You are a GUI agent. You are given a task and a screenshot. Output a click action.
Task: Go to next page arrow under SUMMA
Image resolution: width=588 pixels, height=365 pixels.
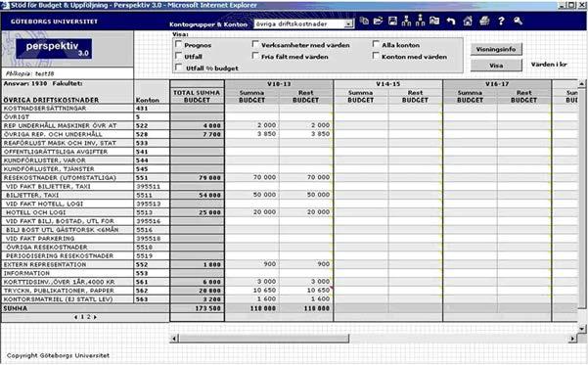95,317
